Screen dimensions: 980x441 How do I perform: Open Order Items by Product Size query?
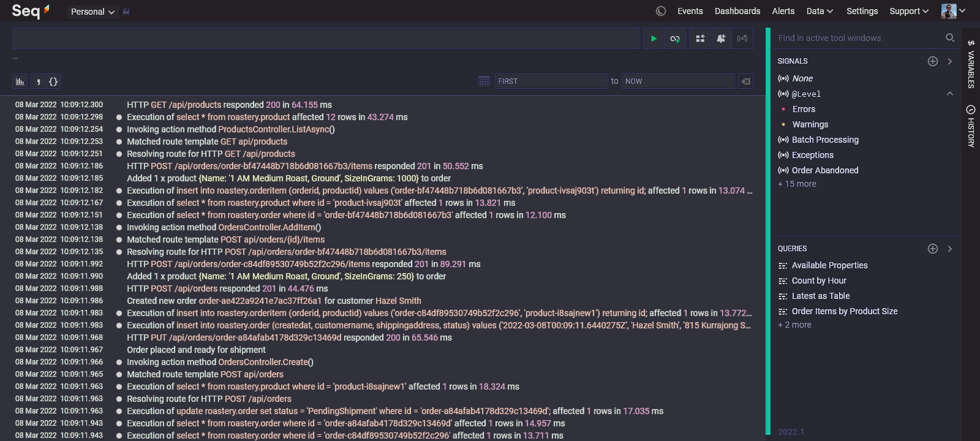pyautogui.click(x=845, y=311)
